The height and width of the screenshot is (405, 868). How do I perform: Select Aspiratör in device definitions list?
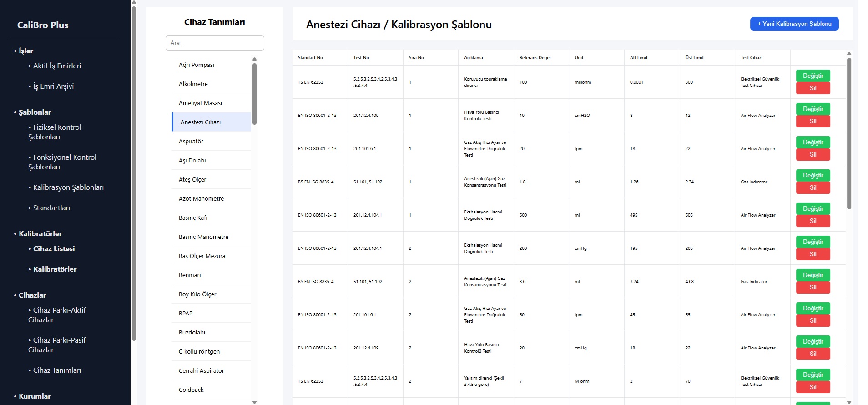(x=191, y=142)
